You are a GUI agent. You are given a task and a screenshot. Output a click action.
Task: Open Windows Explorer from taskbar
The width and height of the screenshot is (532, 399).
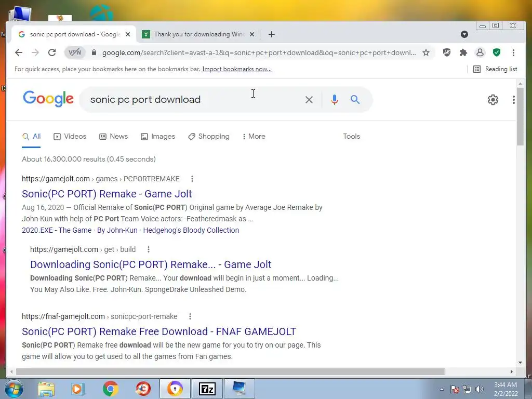[x=46, y=389]
